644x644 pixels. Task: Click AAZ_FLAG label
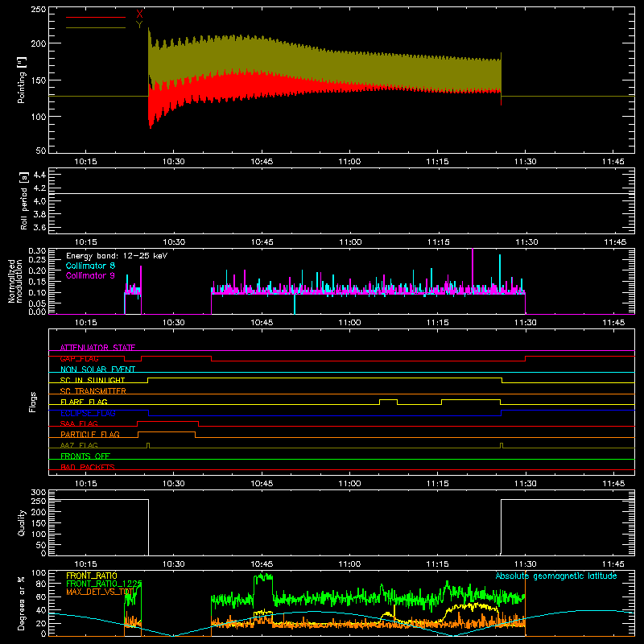pyautogui.click(x=79, y=445)
